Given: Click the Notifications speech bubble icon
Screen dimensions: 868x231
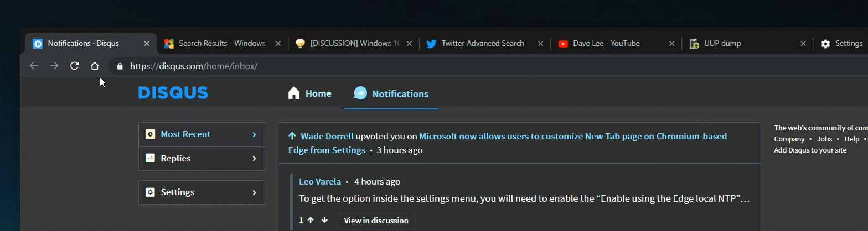Looking at the screenshot, I should pyautogui.click(x=360, y=93).
